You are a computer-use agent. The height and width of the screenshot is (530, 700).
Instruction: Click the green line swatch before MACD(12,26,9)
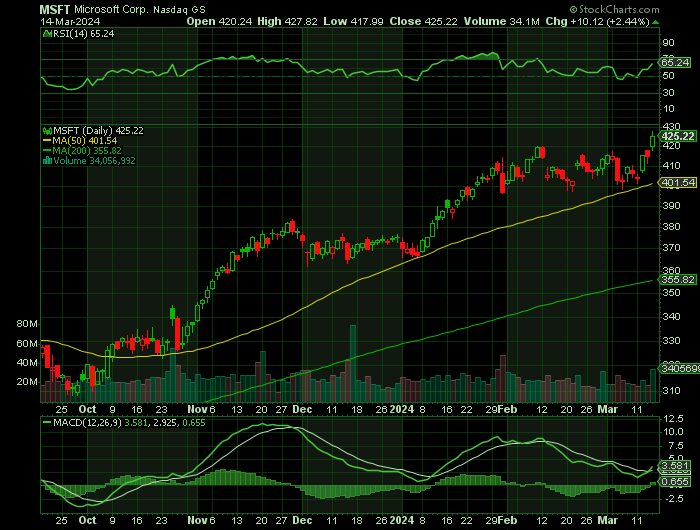click(47, 422)
